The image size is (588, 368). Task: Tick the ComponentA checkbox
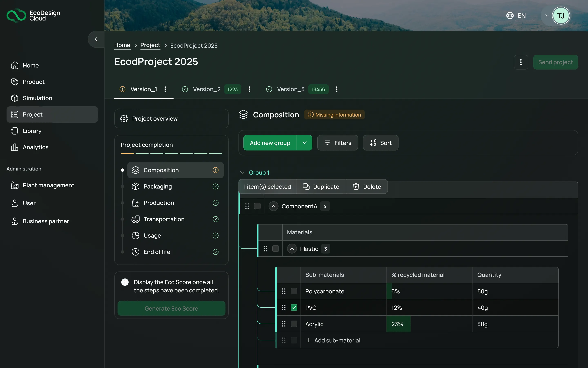coord(257,206)
